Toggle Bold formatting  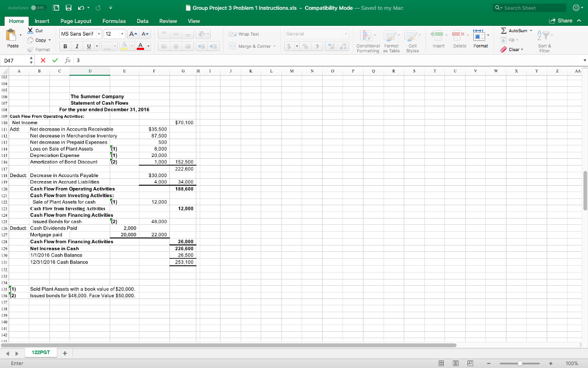coord(65,46)
